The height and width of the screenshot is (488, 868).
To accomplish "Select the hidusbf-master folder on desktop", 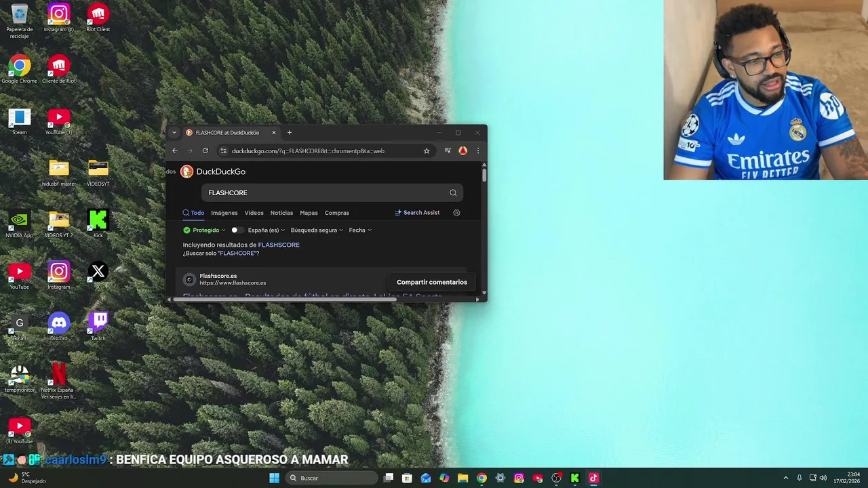I will point(59,172).
